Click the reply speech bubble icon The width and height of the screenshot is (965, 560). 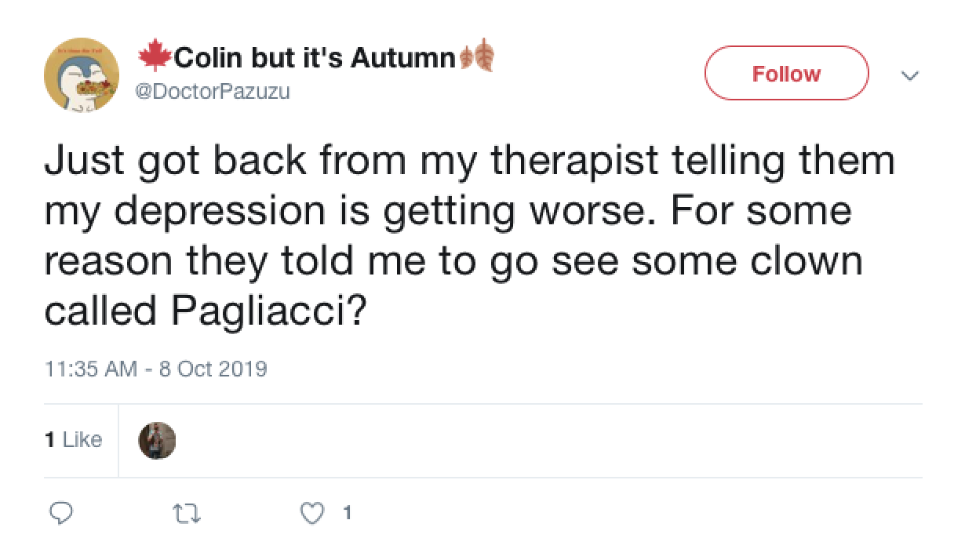pos(62,513)
